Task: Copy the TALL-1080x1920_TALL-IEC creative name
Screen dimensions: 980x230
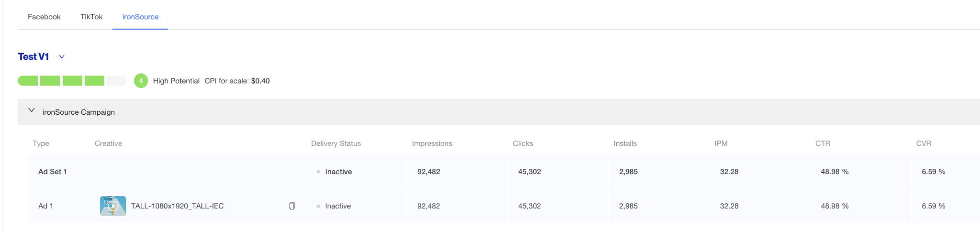Action: 292,206
